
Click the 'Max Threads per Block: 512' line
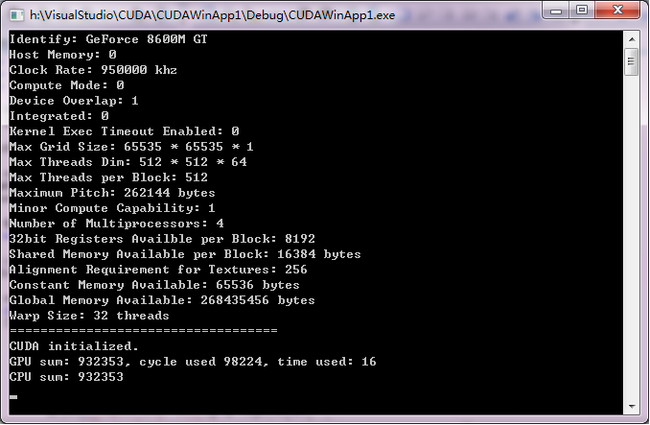pyautogui.click(x=108, y=177)
